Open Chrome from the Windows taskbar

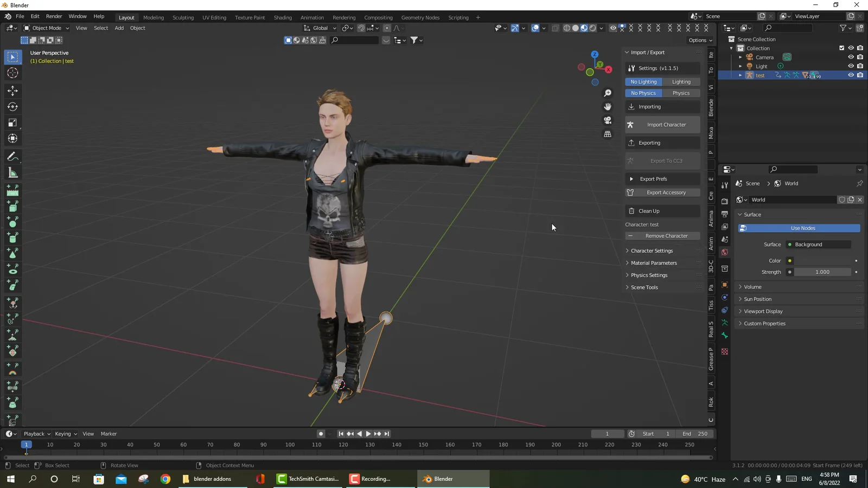[165, 479]
